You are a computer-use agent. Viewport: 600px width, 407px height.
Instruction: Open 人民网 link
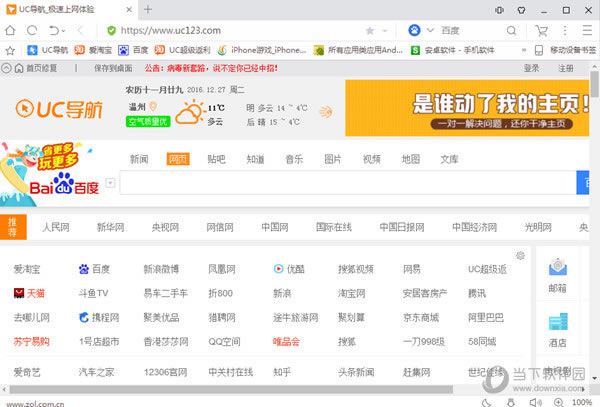(x=55, y=227)
